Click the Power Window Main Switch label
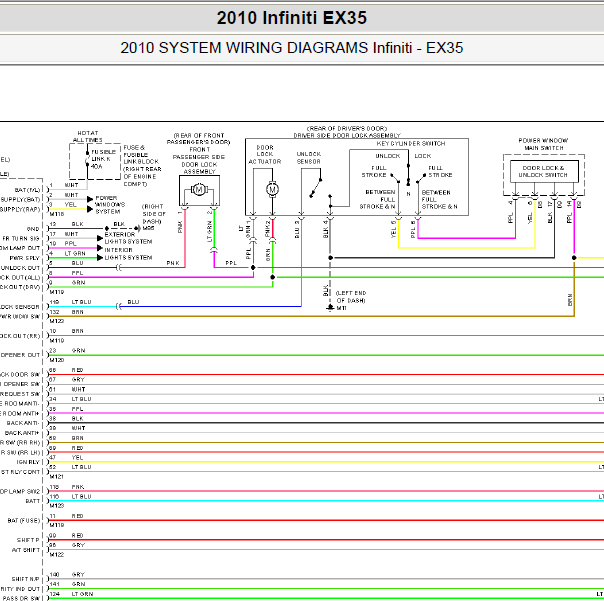 (543, 144)
